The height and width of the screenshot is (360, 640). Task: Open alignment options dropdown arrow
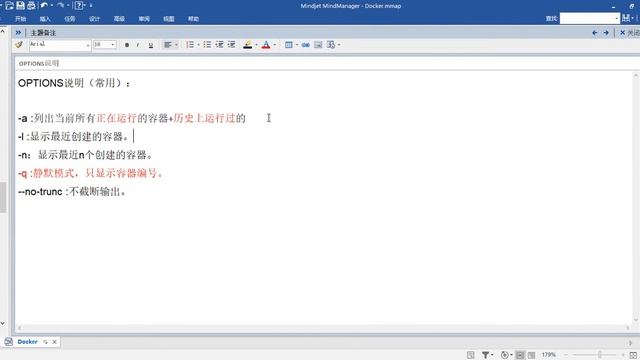pos(176,45)
